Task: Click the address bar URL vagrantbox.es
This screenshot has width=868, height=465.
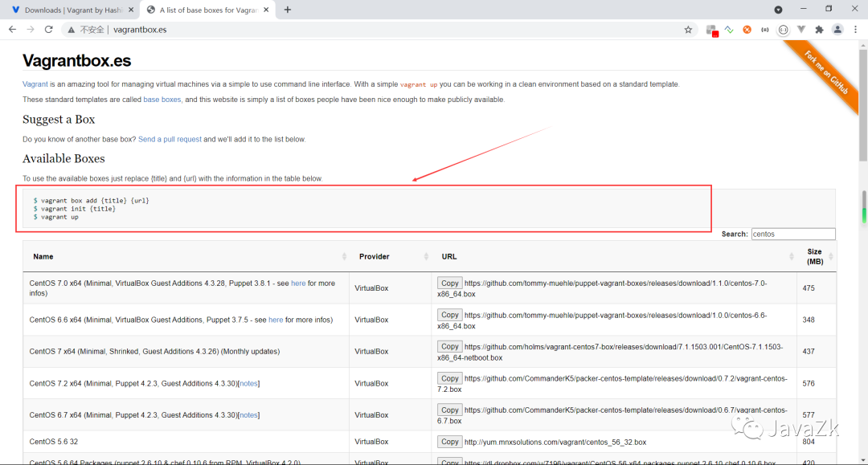Action: 140,30
